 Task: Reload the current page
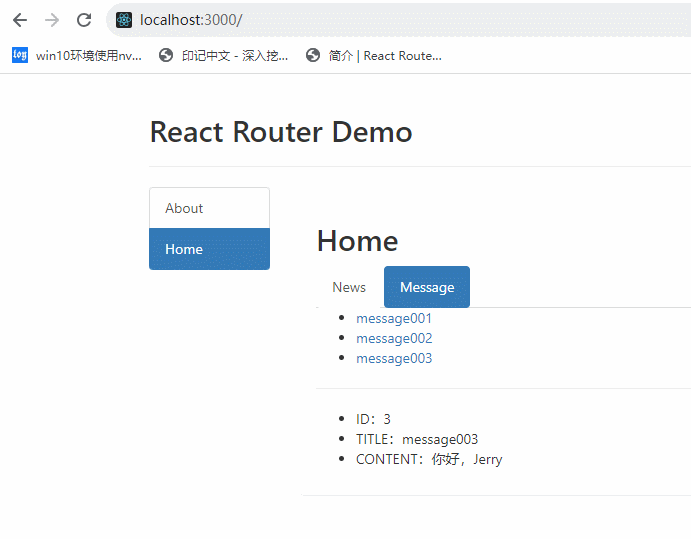[x=84, y=20]
